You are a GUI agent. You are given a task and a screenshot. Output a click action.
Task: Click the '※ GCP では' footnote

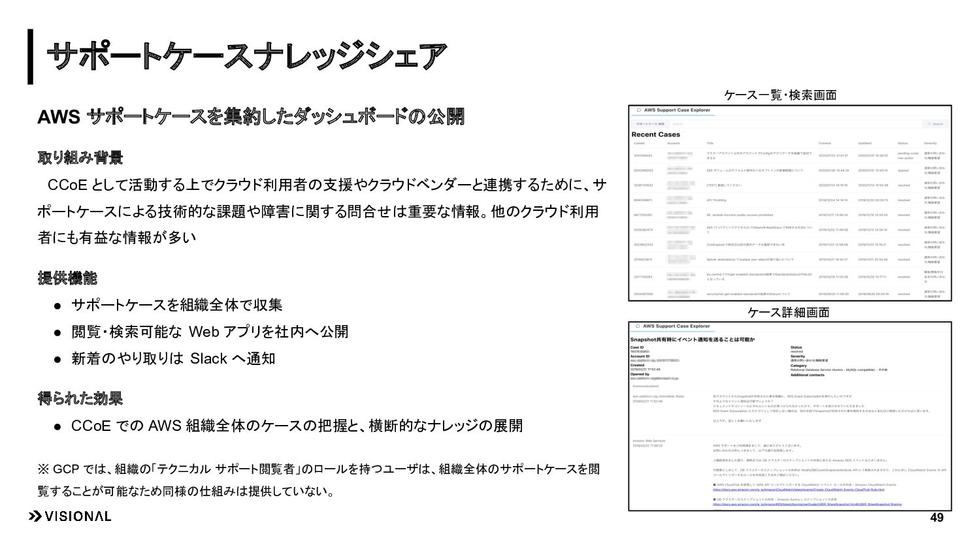pyautogui.click(x=319, y=480)
